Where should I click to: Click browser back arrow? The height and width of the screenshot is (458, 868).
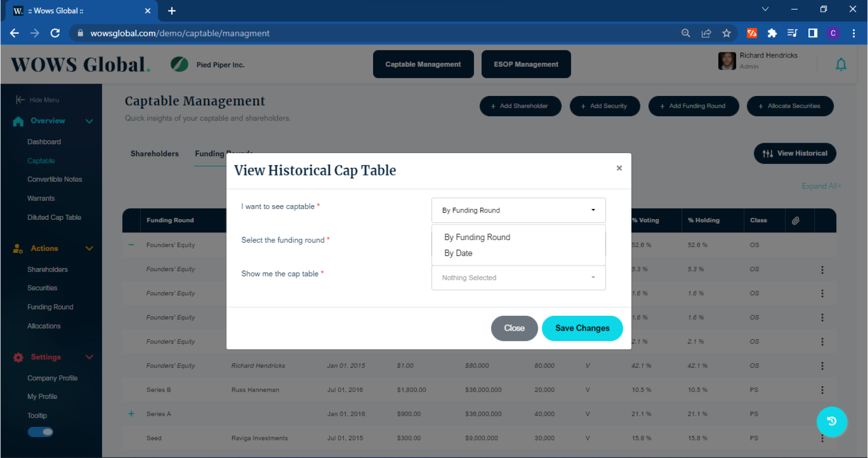pos(15,33)
